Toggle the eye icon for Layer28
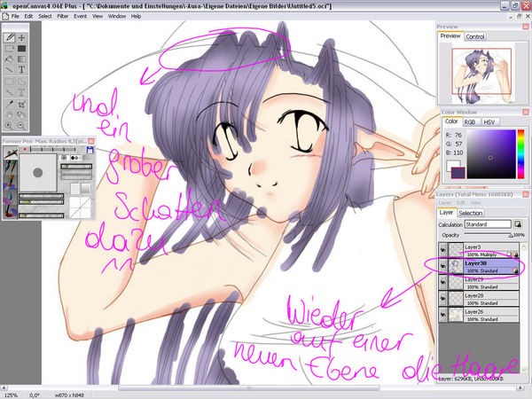The width and height of the screenshot is (532, 399). point(444,298)
